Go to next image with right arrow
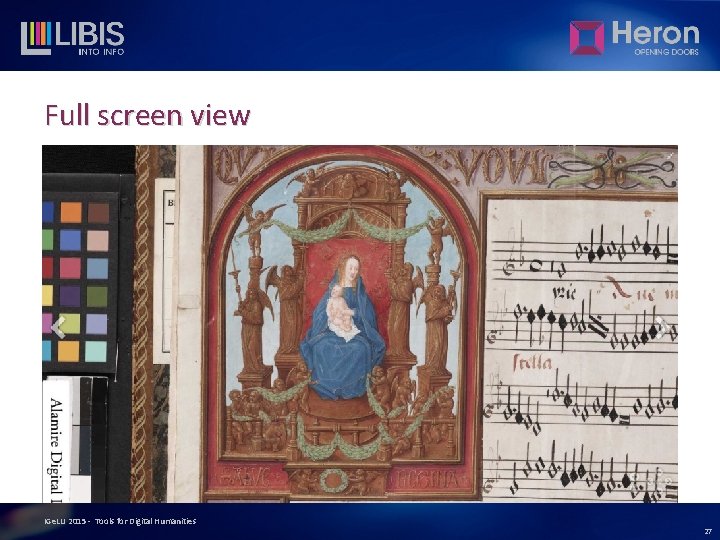 [660, 327]
